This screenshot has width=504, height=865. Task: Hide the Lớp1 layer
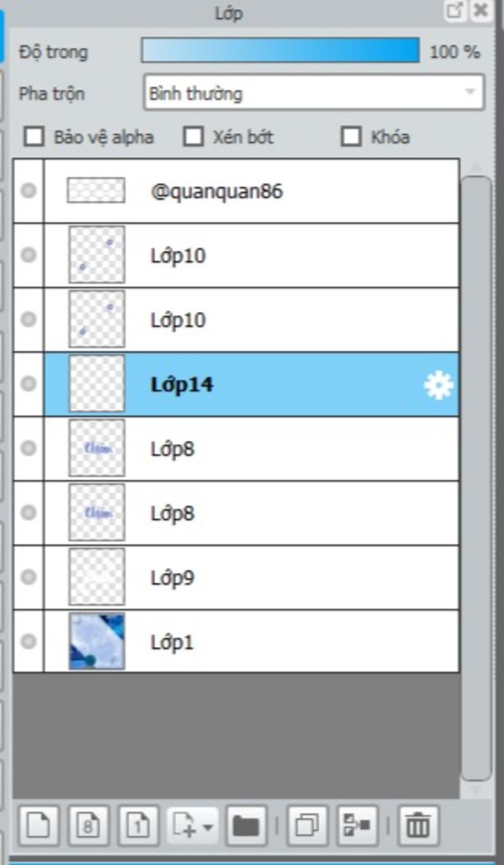[x=29, y=641]
